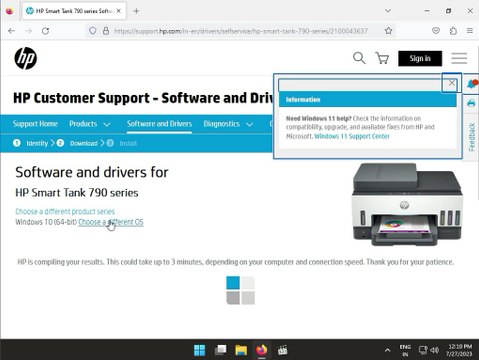Open Task View on taskbar
This screenshot has width=479, height=360.
(220, 350)
